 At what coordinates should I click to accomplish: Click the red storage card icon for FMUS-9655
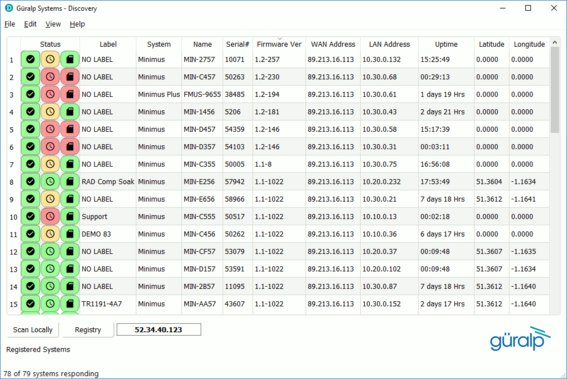point(70,94)
